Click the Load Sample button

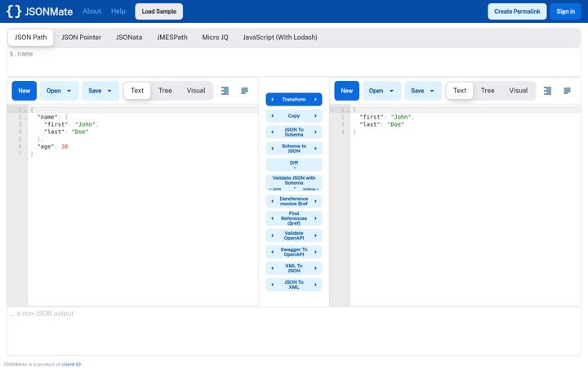point(159,11)
